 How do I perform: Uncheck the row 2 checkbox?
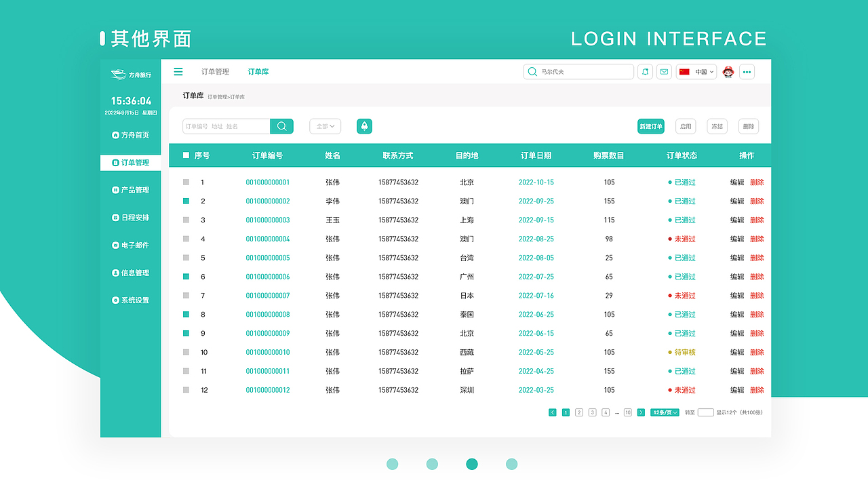[186, 201]
